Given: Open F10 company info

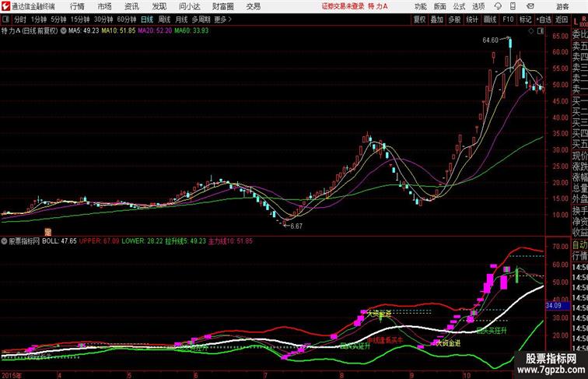Looking at the screenshot, I should [508, 19].
